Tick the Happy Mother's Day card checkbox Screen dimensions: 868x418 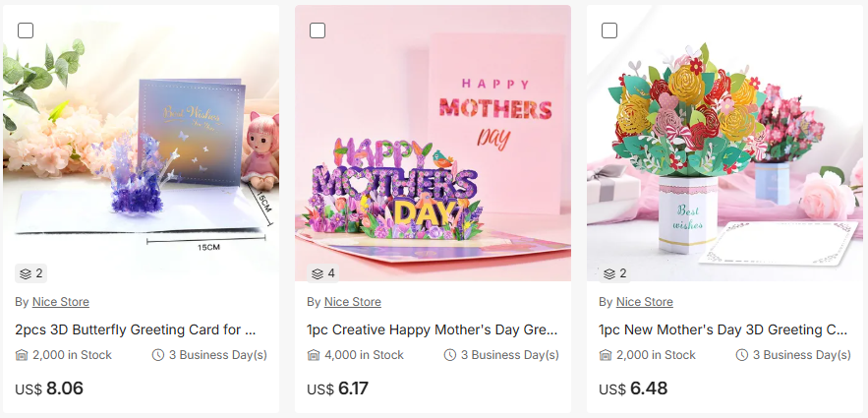coord(318,30)
